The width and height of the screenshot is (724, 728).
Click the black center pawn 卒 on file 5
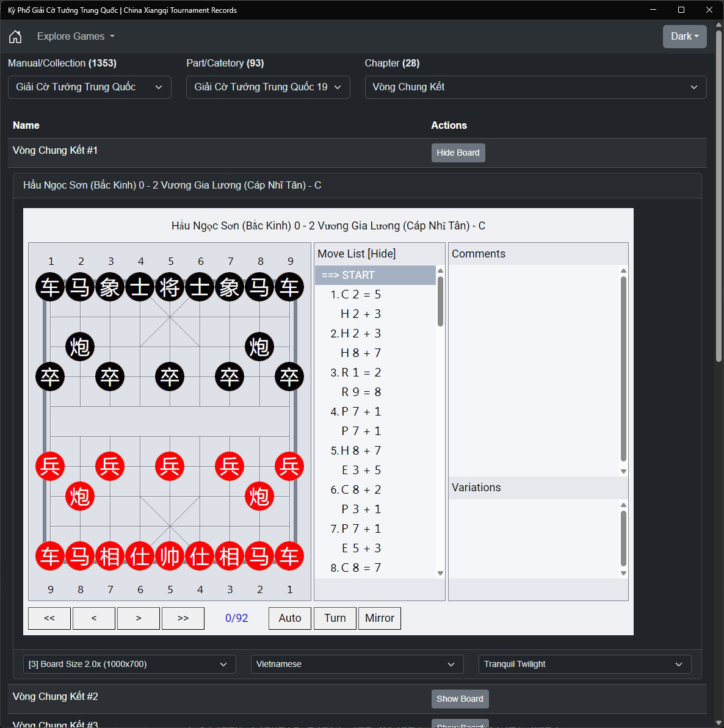tap(170, 376)
